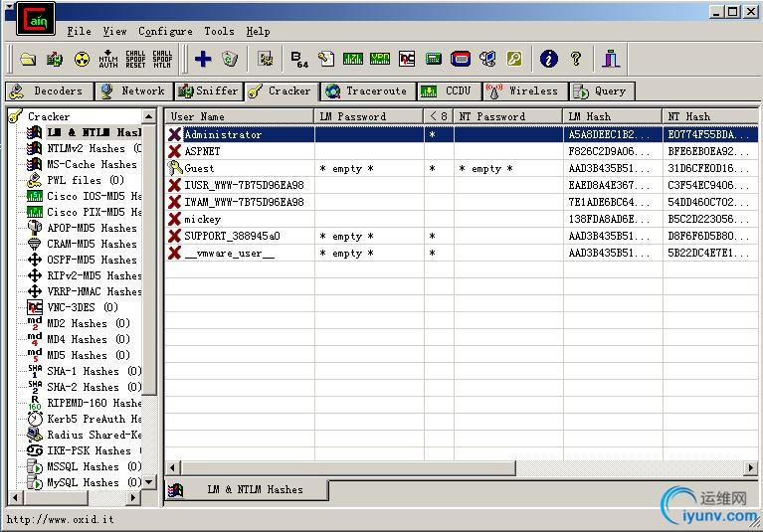
Task: Open the Tools menu
Action: point(219,31)
